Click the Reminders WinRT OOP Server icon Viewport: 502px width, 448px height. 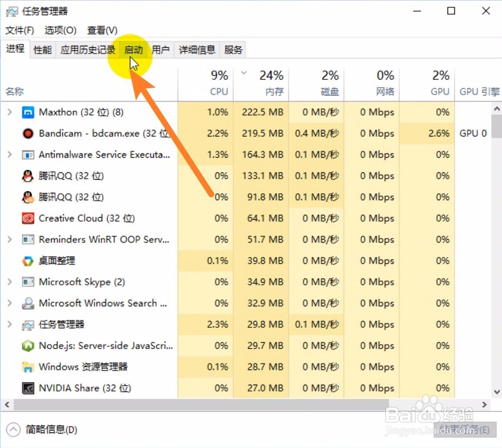tap(28, 240)
